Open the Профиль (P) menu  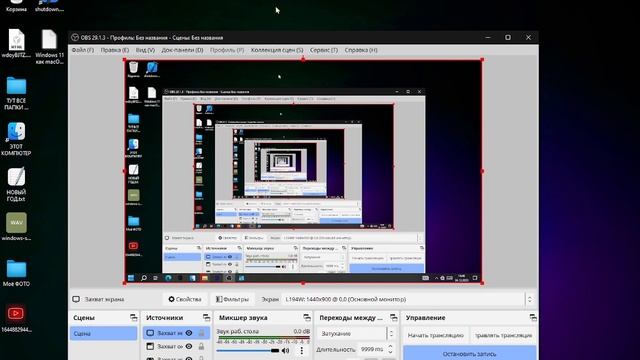coord(227,50)
